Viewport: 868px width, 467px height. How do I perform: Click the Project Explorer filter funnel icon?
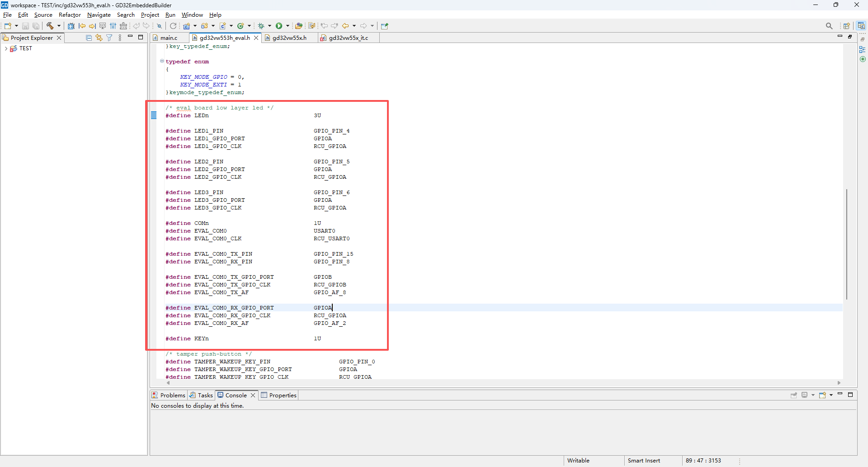pos(109,38)
